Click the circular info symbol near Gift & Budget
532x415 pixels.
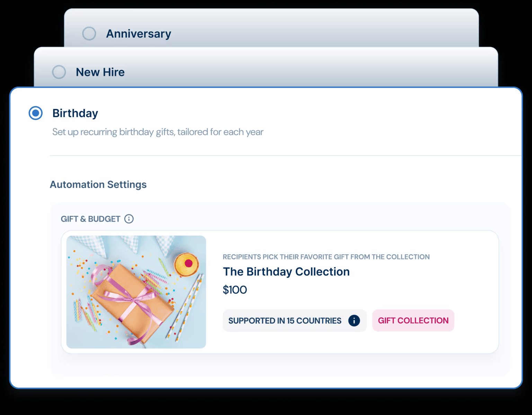(129, 219)
